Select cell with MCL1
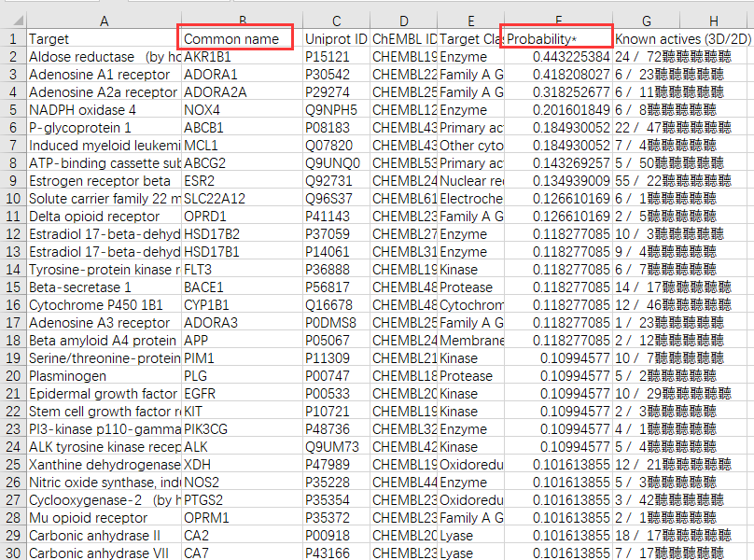Image resolution: width=754 pixels, height=560 pixels. tap(242, 146)
